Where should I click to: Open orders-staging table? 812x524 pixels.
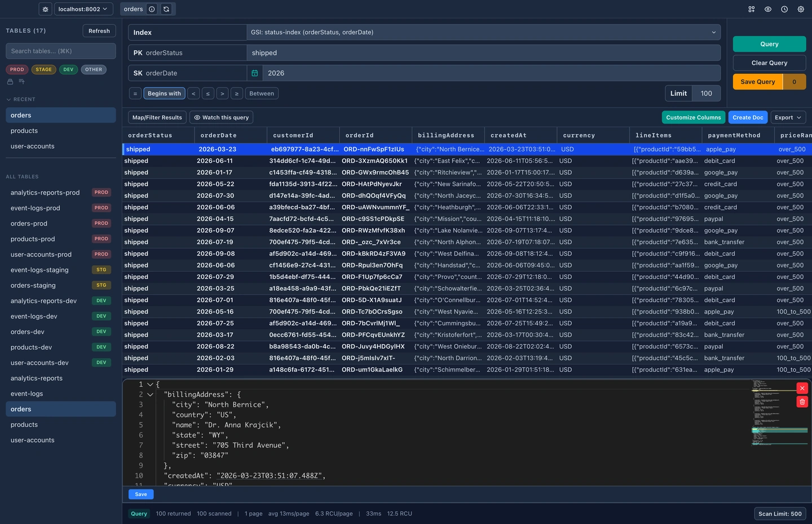pyautogui.click(x=61, y=285)
